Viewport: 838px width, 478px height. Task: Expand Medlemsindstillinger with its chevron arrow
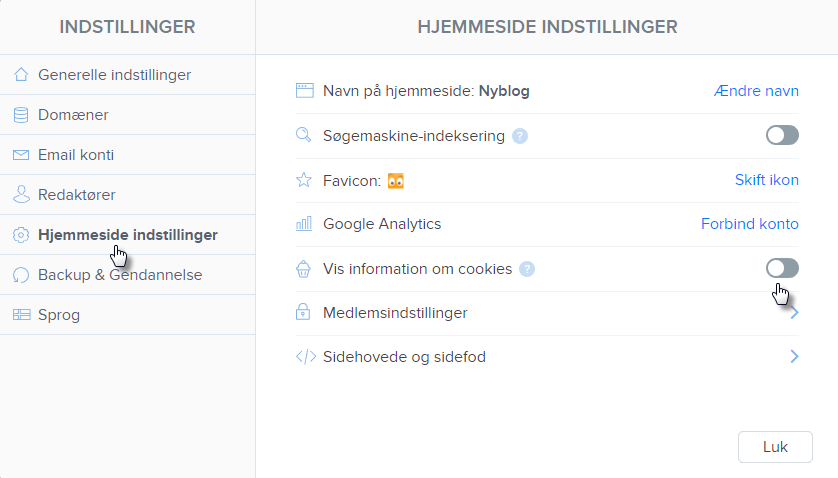[x=794, y=313]
